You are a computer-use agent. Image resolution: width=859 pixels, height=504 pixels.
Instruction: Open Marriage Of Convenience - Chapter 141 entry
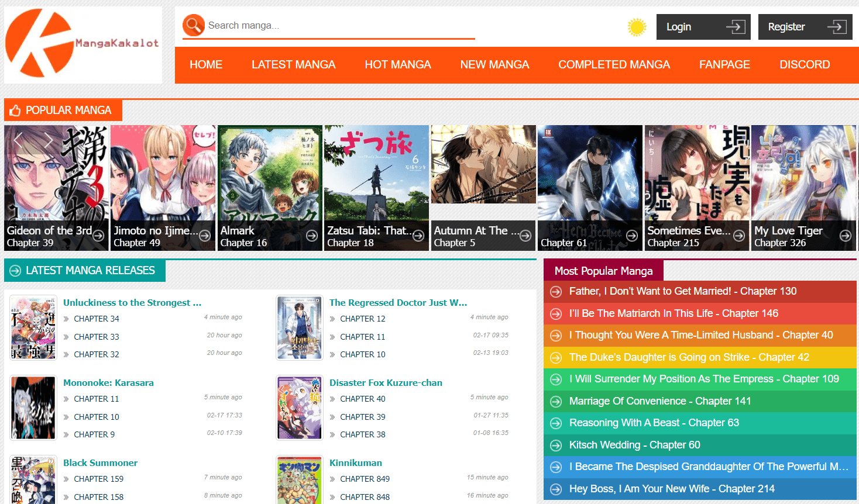[700, 402]
